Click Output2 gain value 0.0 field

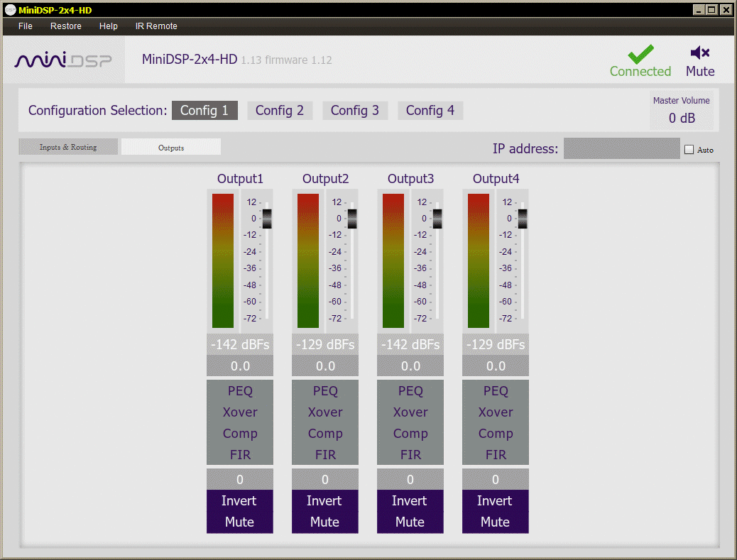tap(324, 366)
